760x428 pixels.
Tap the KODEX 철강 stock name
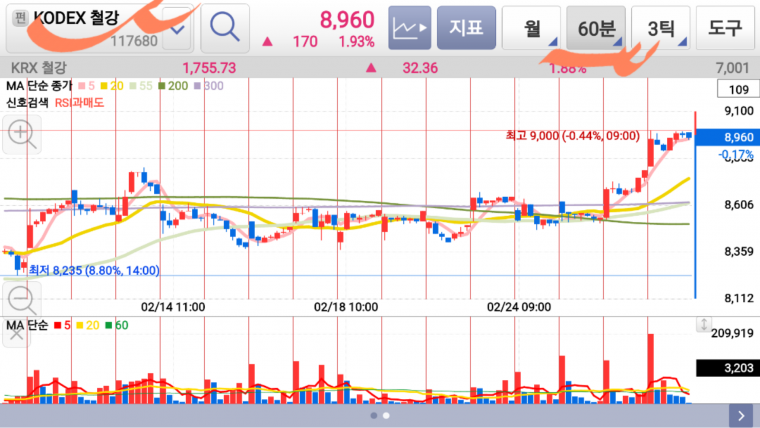tap(77, 18)
